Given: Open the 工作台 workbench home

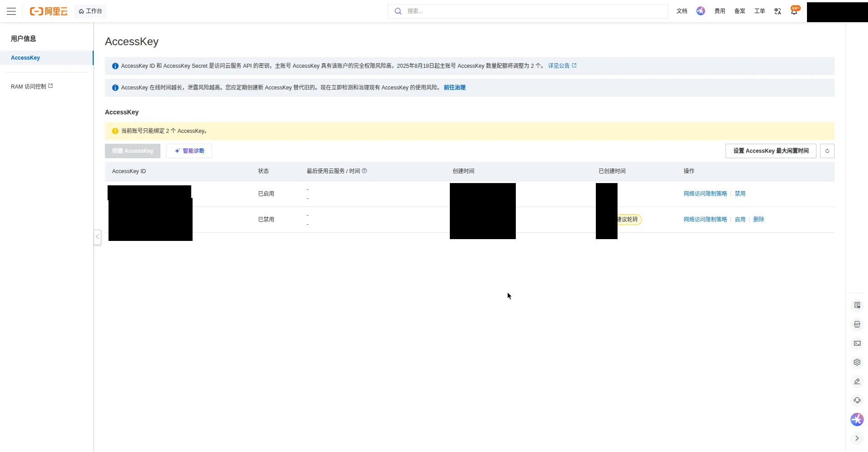Looking at the screenshot, I should pyautogui.click(x=90, y=11).
